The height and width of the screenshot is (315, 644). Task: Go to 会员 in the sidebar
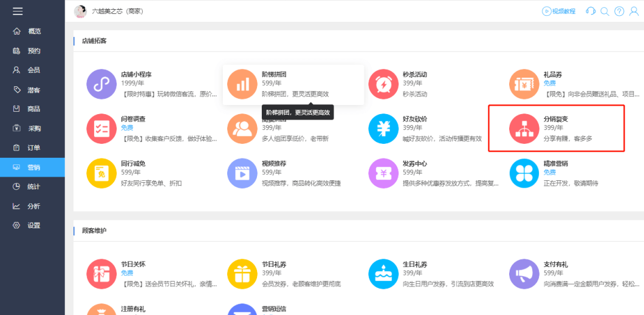[32, 70]
